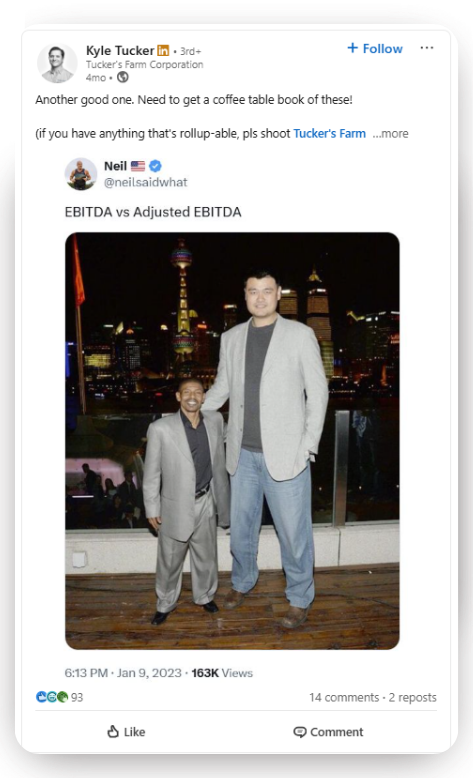Screen dimensions: 473x778
Task: Click the globe visibility icon
Action: tap(122, 77)
